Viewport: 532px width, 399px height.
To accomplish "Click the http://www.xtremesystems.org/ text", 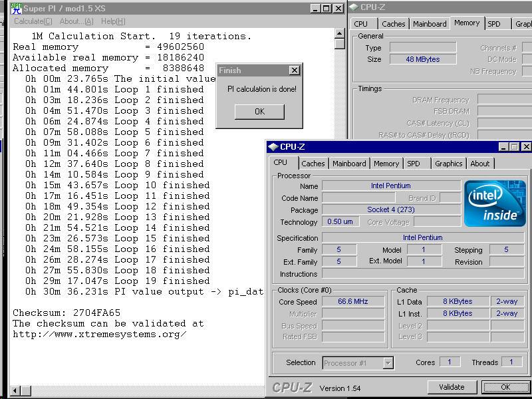I will tap(99, 334).
